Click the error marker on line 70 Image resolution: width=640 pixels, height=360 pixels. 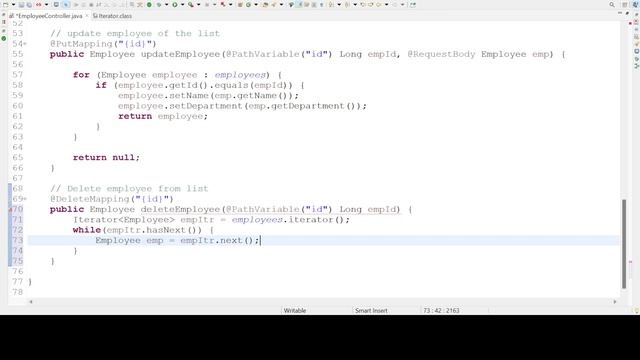[x=10, y=209]
